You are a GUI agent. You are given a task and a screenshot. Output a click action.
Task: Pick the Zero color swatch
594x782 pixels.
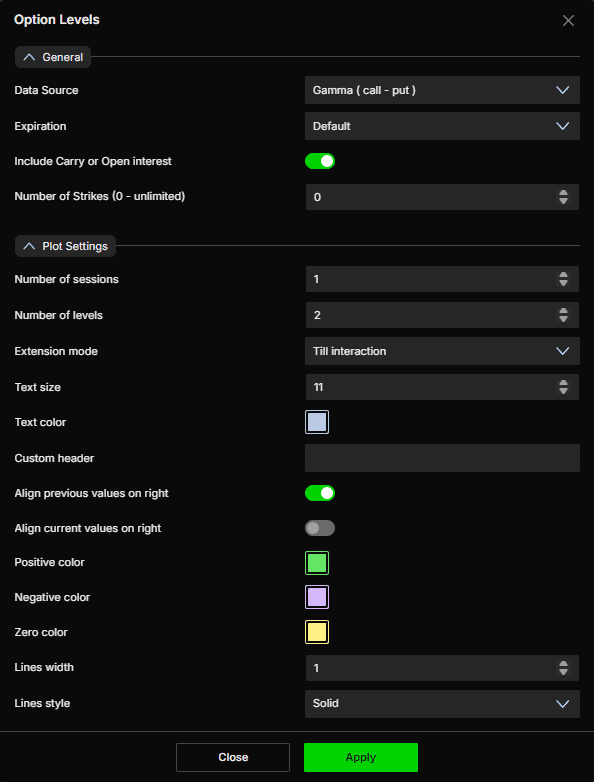(x=317, y=632)
